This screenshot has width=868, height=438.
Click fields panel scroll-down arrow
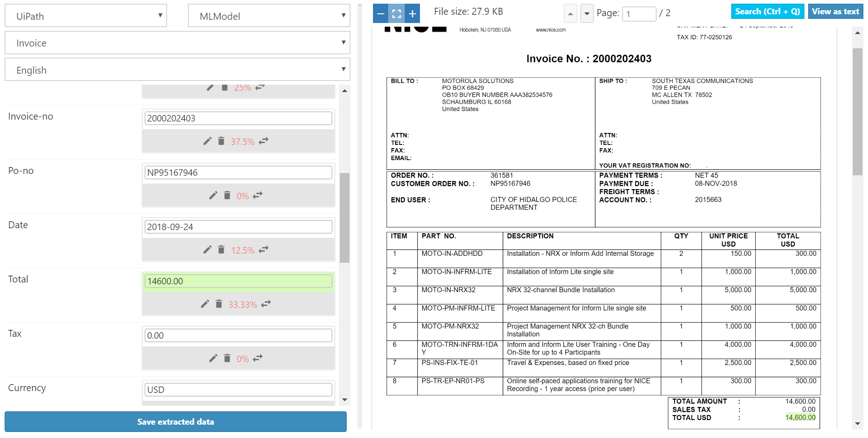344,400
